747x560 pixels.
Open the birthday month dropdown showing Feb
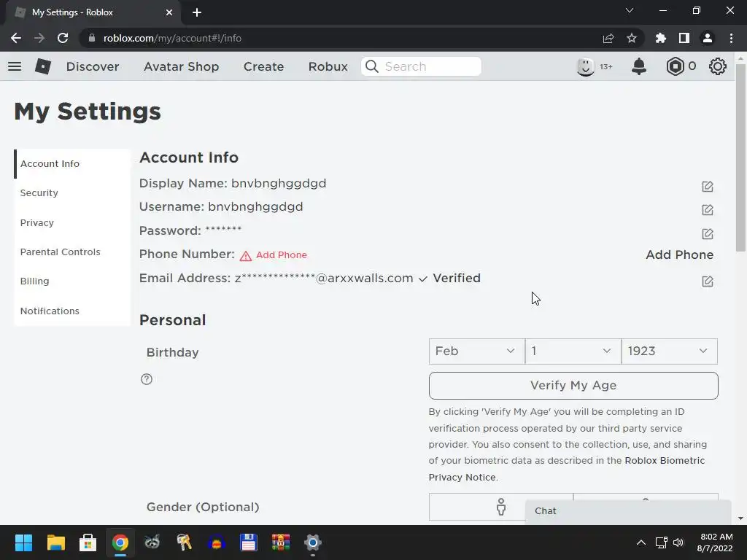[476, 351]
